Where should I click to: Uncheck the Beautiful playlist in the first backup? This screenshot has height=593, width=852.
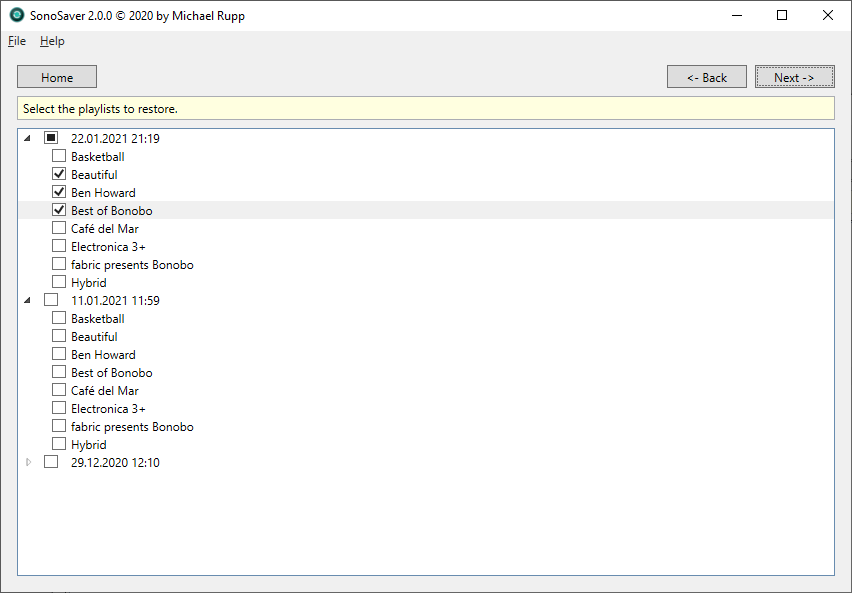pos(58,174)
